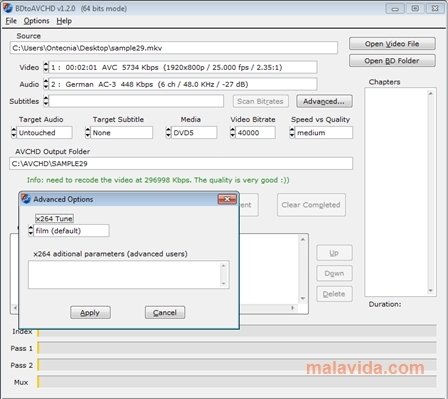Click the 40000 video bitrate value
The height and width of the screenshot is (399, 448).
(255, 133)
